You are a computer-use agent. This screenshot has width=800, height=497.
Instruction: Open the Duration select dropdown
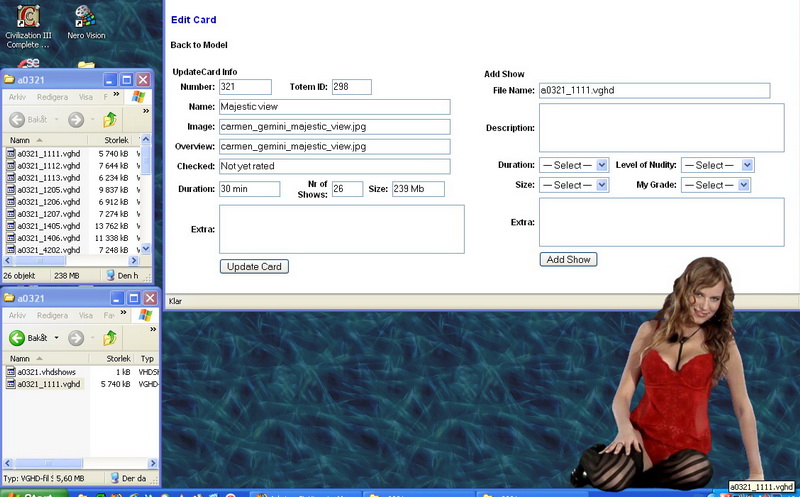573,165
